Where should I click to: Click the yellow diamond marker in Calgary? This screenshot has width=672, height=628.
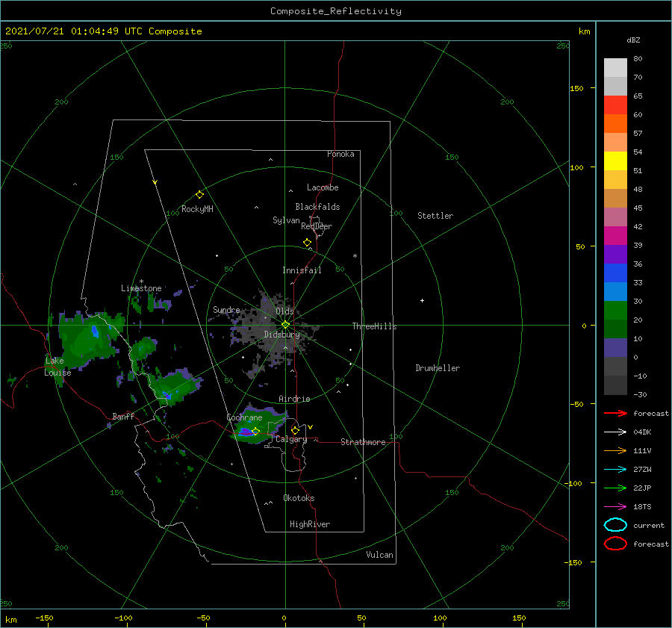[295, 430]
